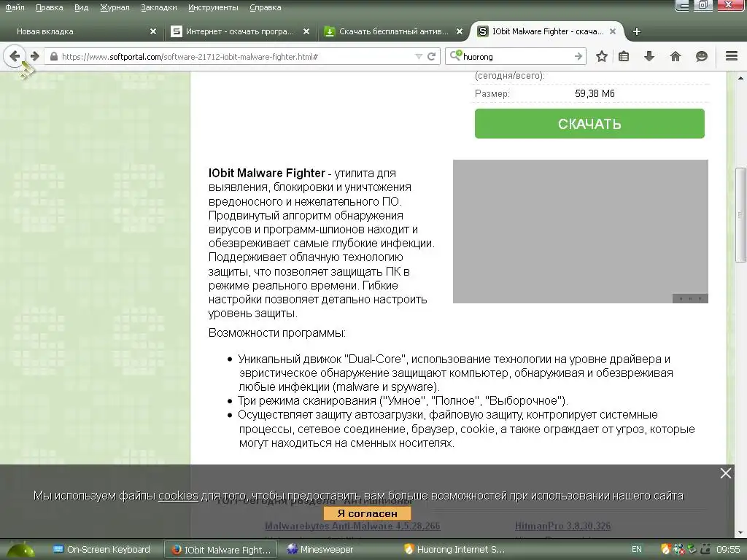
Task: Dismiss the cookie banner with X
Action: (726, 472)
